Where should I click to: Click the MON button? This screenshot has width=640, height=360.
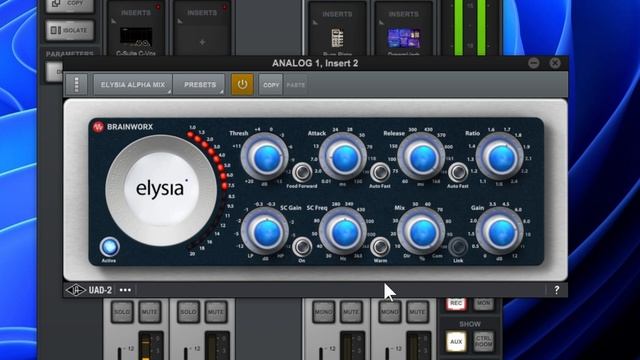(x=483, y=304)
